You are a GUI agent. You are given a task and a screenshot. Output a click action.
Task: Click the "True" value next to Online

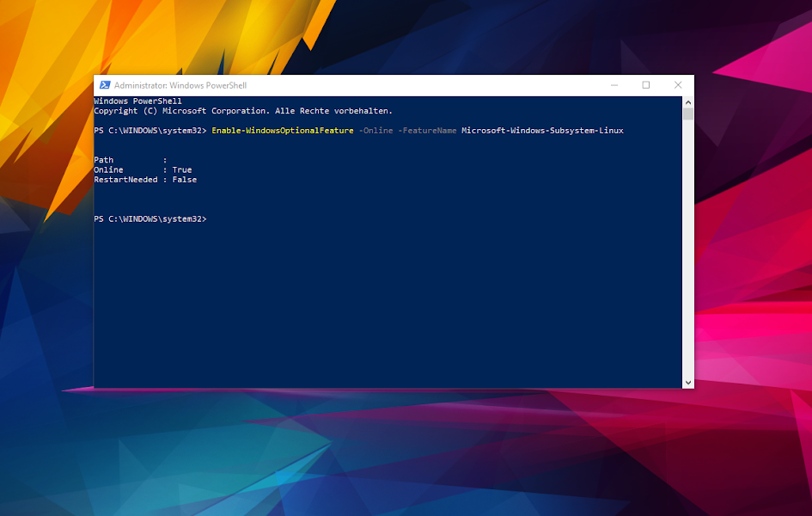pos(182,170)
